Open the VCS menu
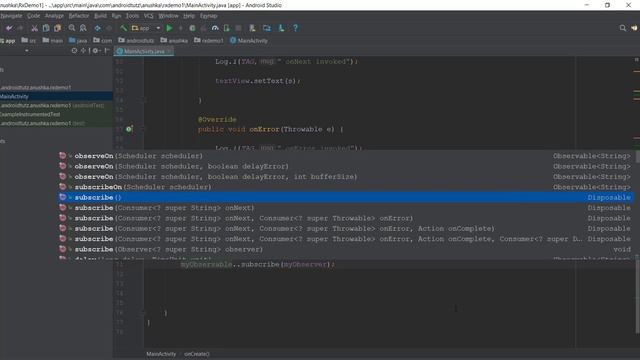The width and height of the screenshot is (640, 360). click(x=149, y=16)
